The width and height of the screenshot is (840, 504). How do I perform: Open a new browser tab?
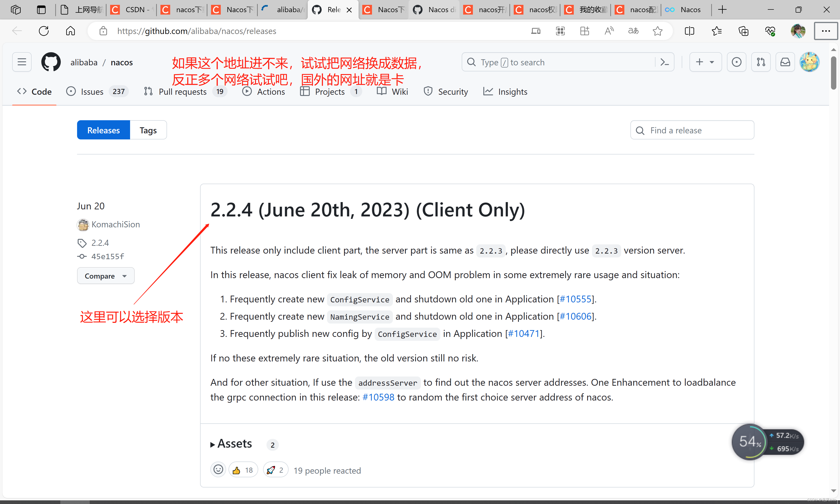click(722, 9)
